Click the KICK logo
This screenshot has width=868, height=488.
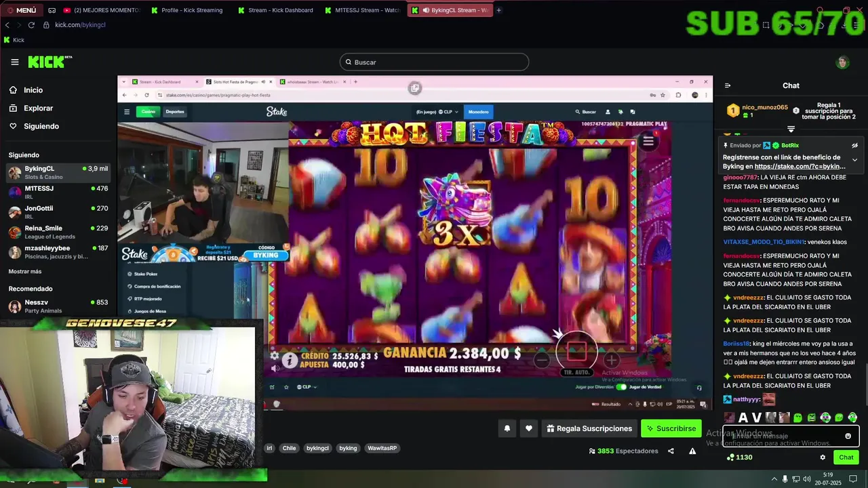click(50, 62)
